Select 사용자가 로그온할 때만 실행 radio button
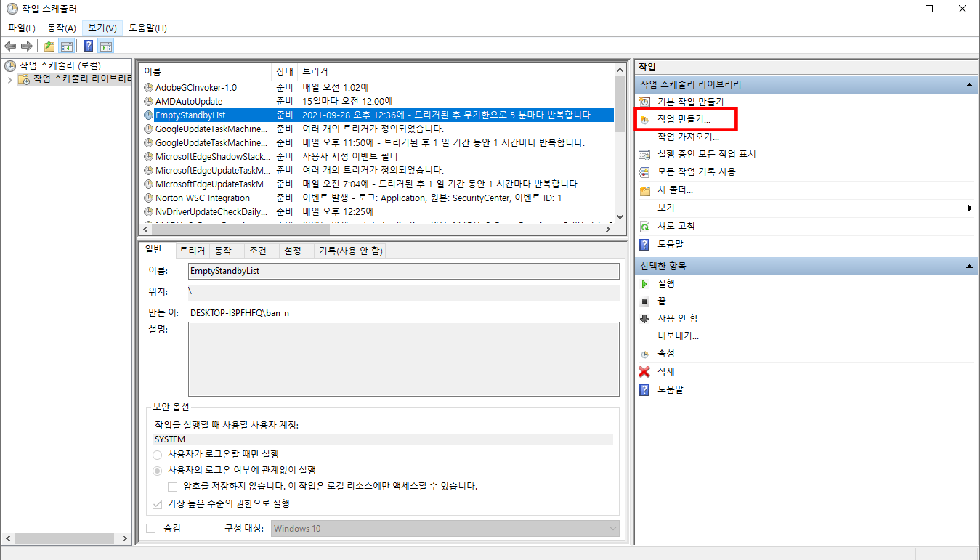This screenshot has height=560, width=980. pyautogui.click(x=158, y=454)
